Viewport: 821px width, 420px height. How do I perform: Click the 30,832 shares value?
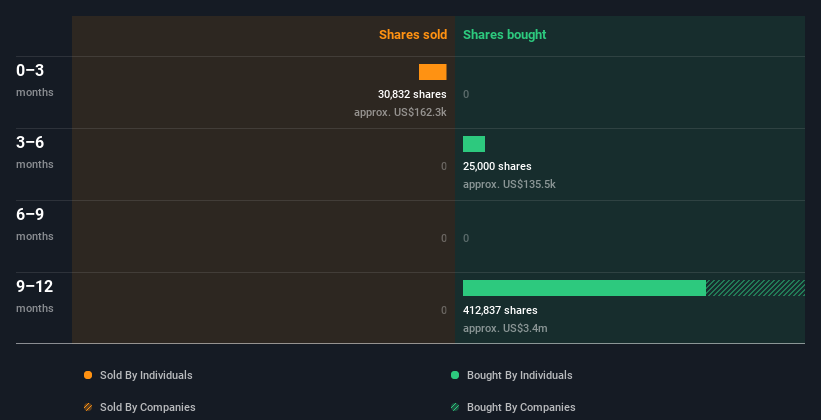[x=412, y=94]
